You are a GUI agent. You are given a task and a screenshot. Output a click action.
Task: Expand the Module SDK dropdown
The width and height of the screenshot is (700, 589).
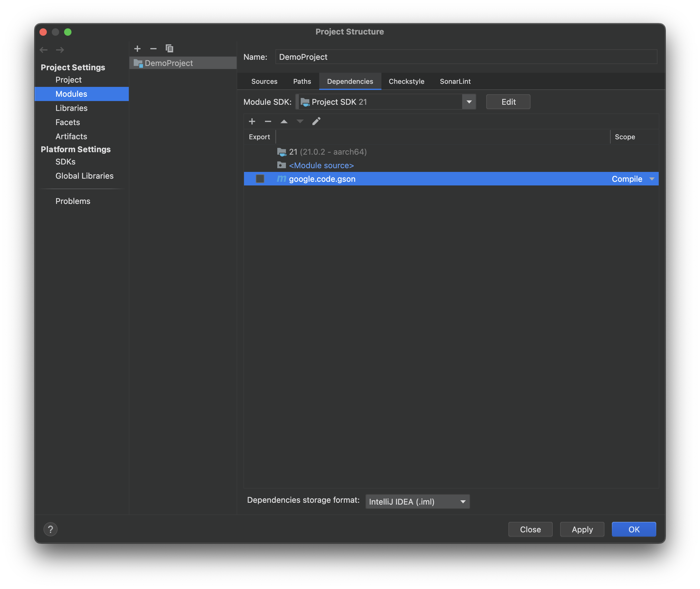[x=469, y=102]
